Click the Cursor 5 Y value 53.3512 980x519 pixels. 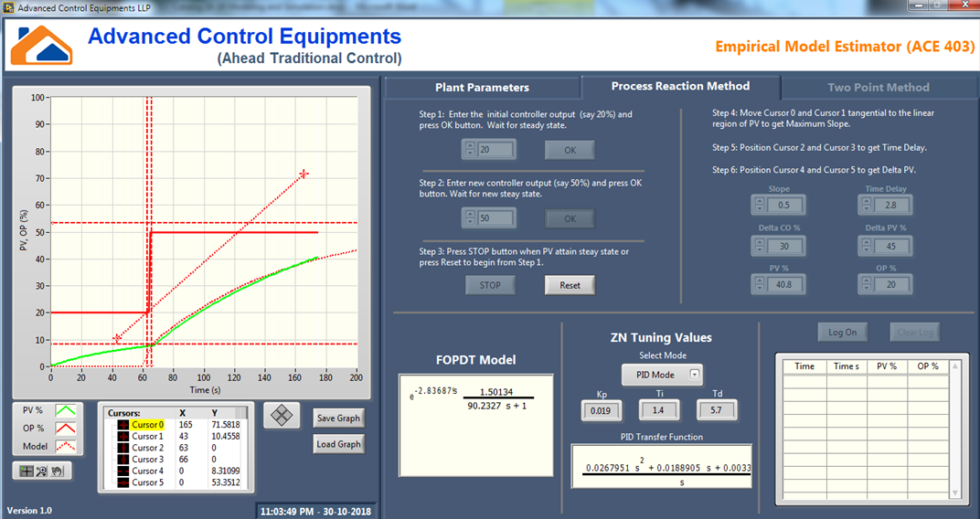(226, 482)
